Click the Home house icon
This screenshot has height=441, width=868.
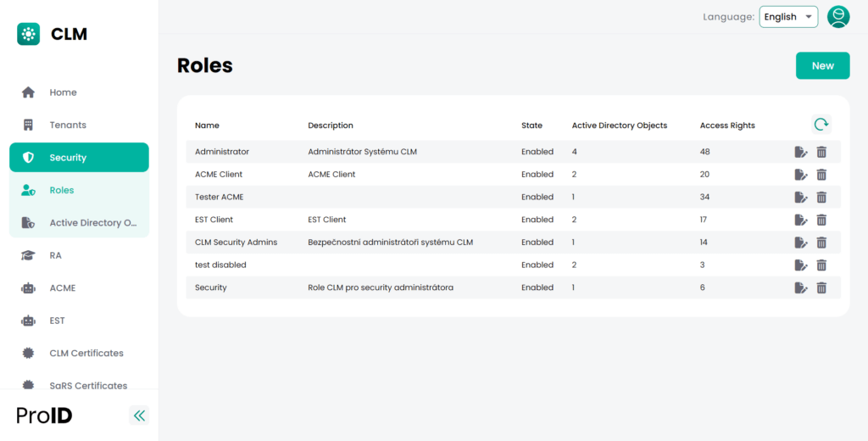[28, 92]
